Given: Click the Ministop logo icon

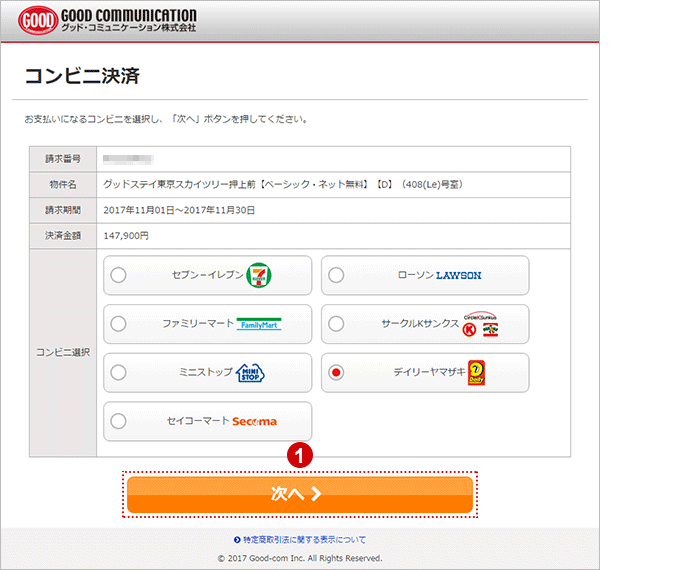Looking at the screenshot, I should click(250, 373).
